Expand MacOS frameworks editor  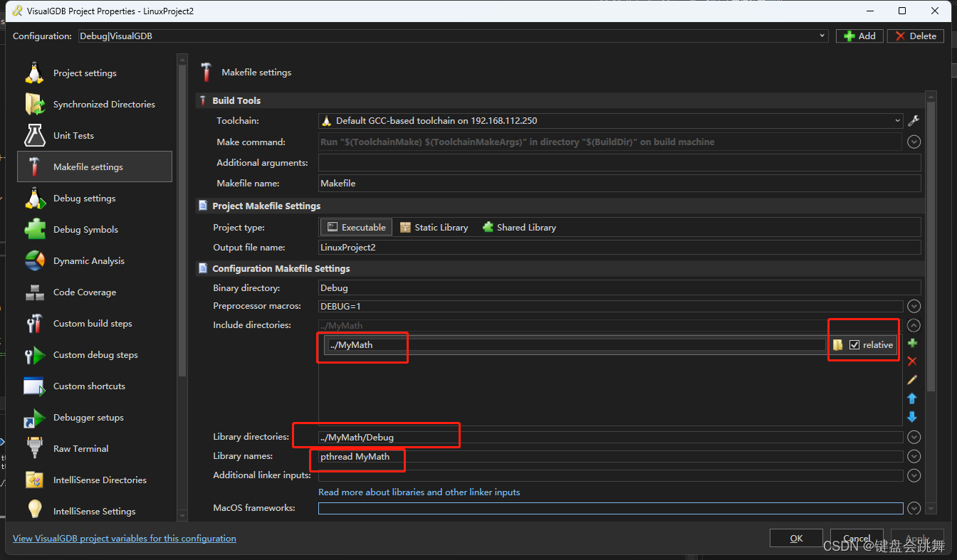[914, 508]
